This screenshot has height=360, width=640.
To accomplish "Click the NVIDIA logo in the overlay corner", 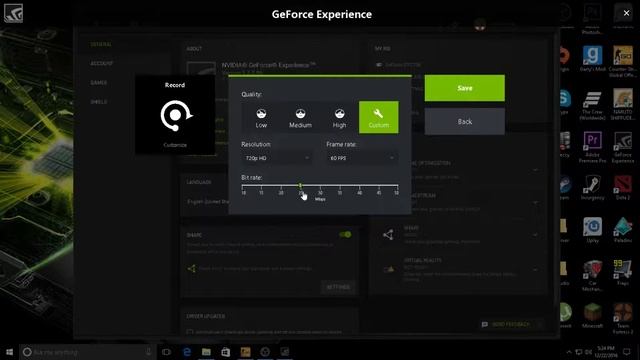I will [x=13, y=13].
